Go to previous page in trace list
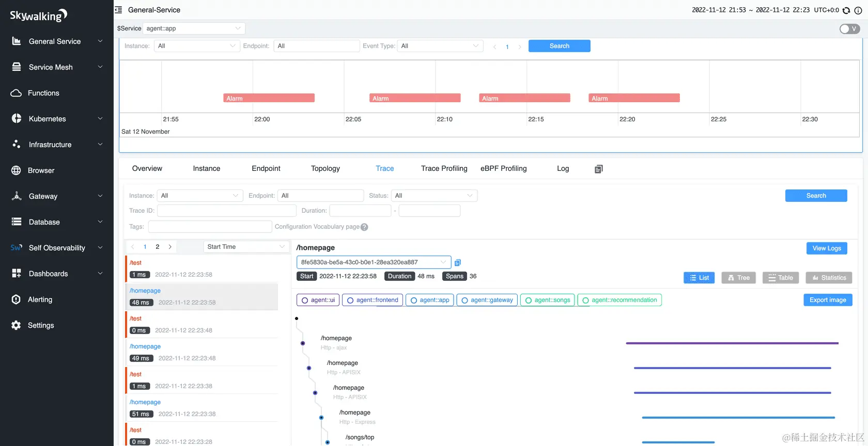868x446 pixels. (x=133, y=247)
